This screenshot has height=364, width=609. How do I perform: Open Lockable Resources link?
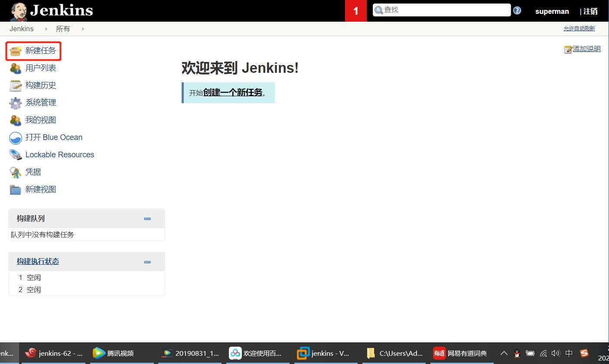[x=60, y=155]
